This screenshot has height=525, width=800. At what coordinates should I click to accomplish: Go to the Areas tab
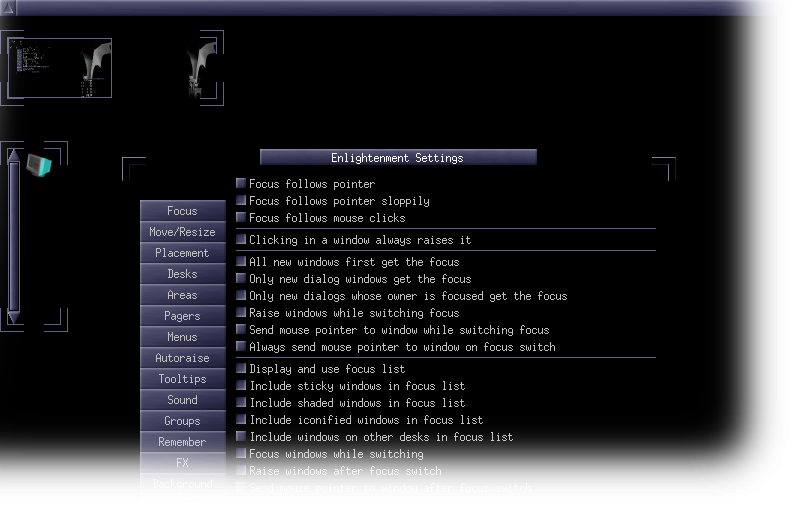coord(183,295)
